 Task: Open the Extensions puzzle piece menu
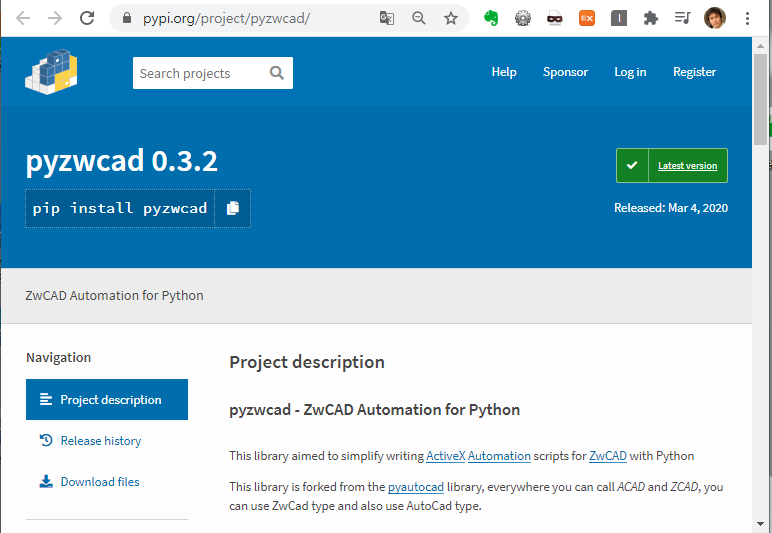651,19
